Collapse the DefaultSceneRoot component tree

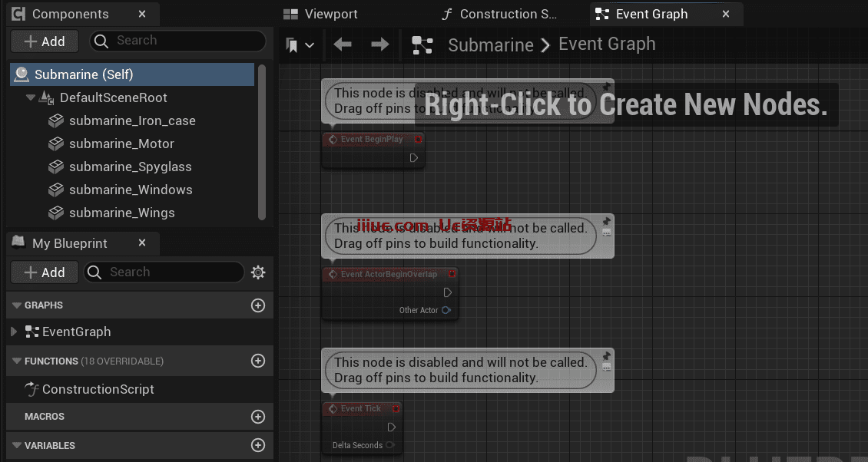(31, 97)
